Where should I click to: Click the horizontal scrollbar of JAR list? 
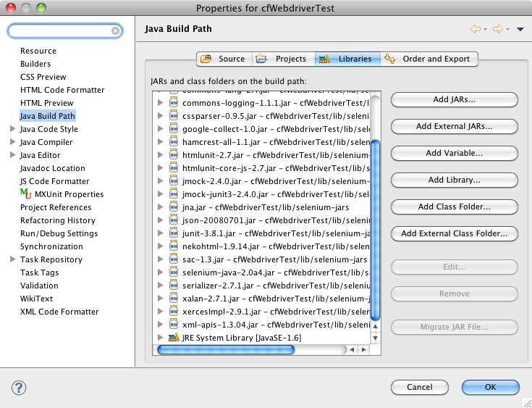coord(224,349)
